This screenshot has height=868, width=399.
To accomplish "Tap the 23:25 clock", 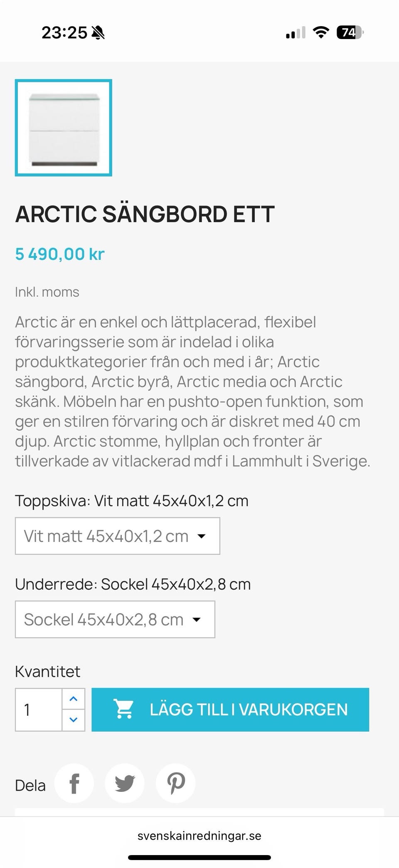I will coord(64,32).
